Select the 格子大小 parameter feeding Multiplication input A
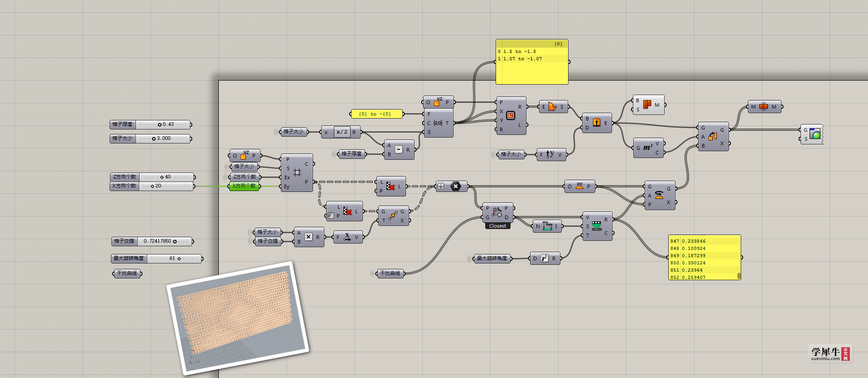Viewport: 868px width, 378px height. point(268,232)
